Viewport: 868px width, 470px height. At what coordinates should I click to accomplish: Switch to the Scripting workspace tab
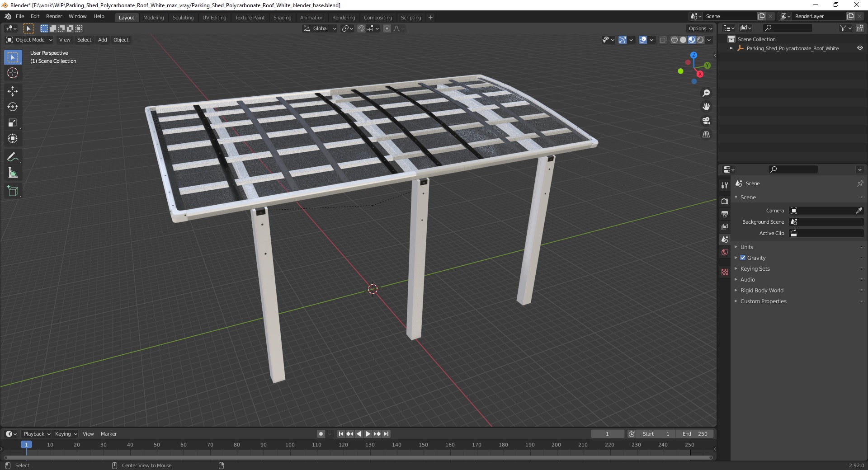pyautogui.click(x=411, y=18)
